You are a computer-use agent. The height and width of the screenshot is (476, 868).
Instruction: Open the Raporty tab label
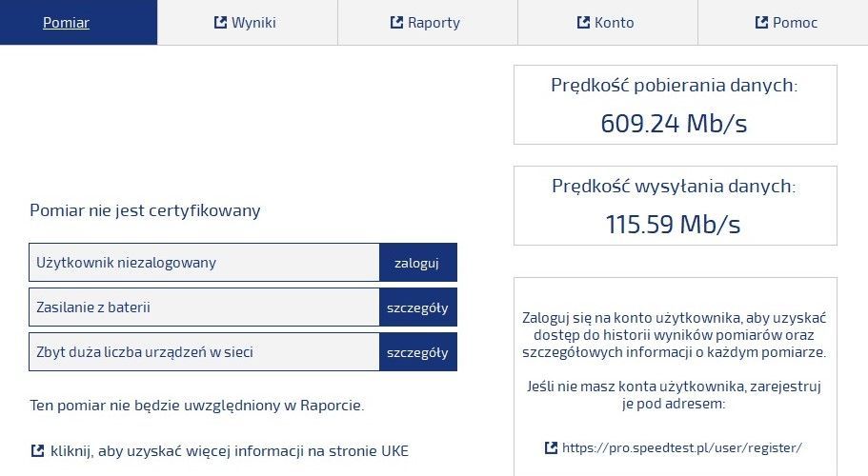point(434,23)
